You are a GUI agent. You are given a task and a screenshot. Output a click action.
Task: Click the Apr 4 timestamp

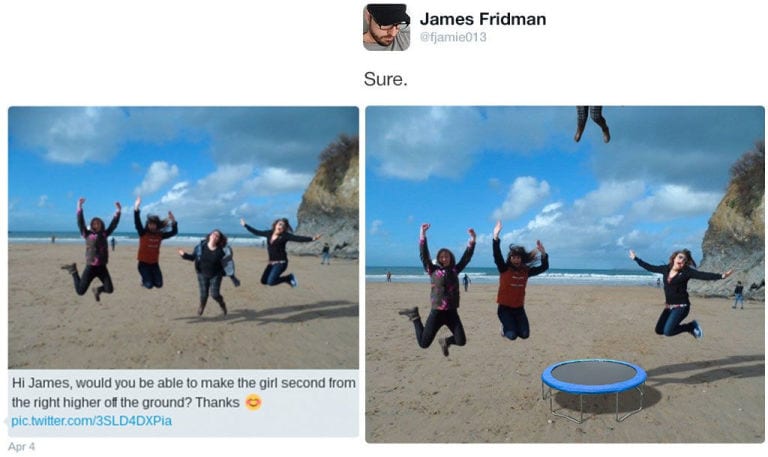coord(22,446)
